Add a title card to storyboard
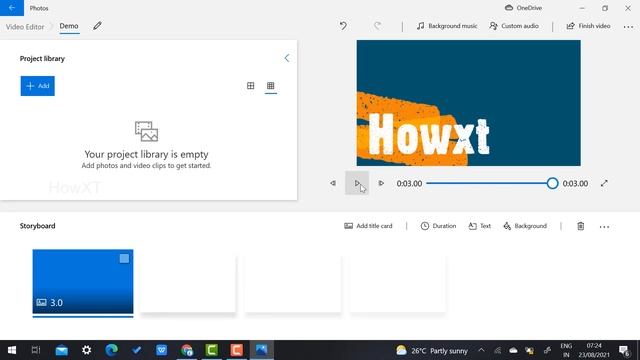This screenshot has width=640, height=360. point(368,226)
